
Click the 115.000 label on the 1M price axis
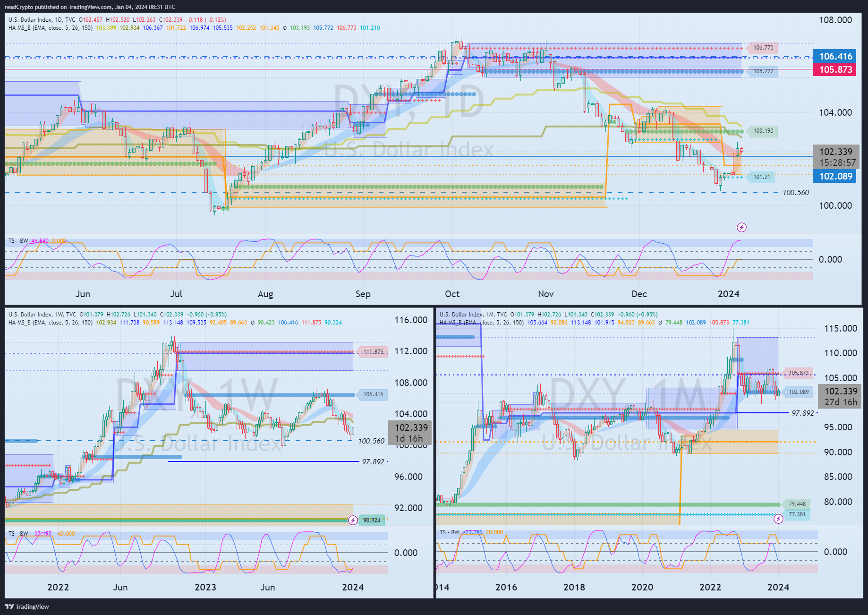(x=840, y=328)
